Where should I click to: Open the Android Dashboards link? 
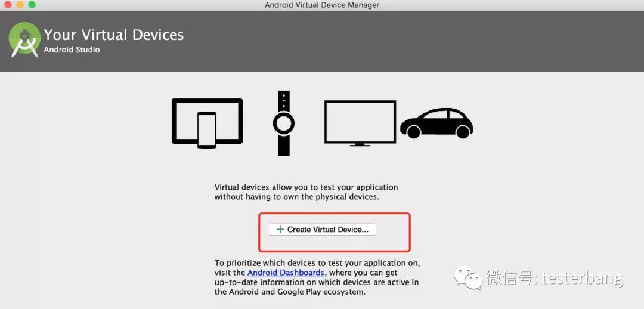(x=286, y=273)
